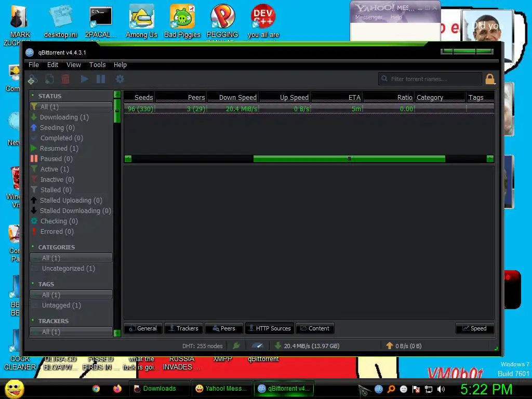Open Options via the gear toolbar icon
Viewport: 532px width, 399px height.
tap(119, 79)
